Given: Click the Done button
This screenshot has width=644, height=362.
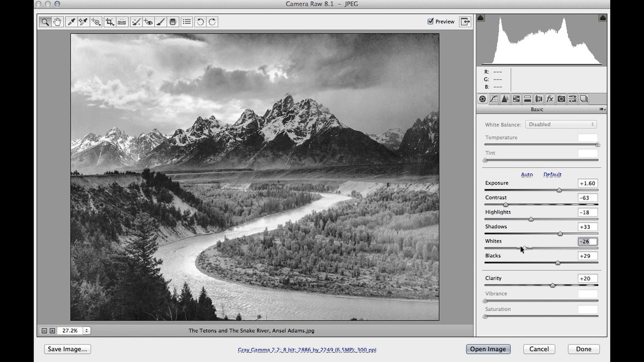Looking at the screenshot, I should coord(584,349).
